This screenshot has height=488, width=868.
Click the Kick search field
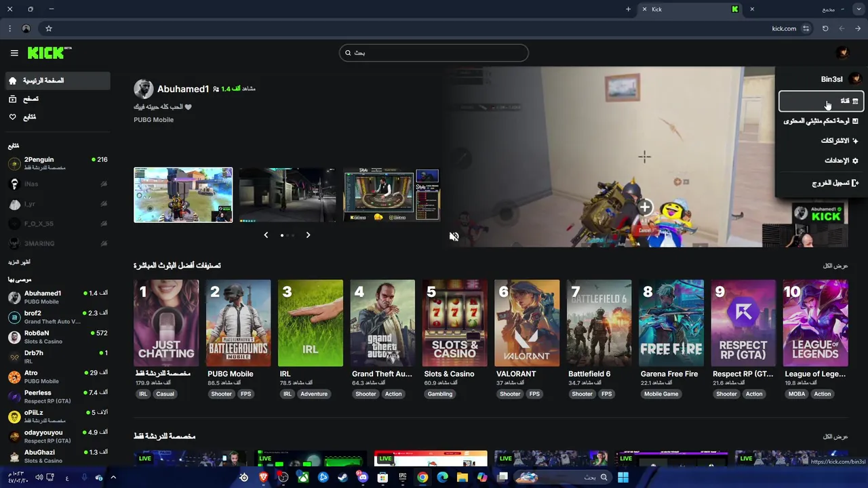(x=434, y=53)
